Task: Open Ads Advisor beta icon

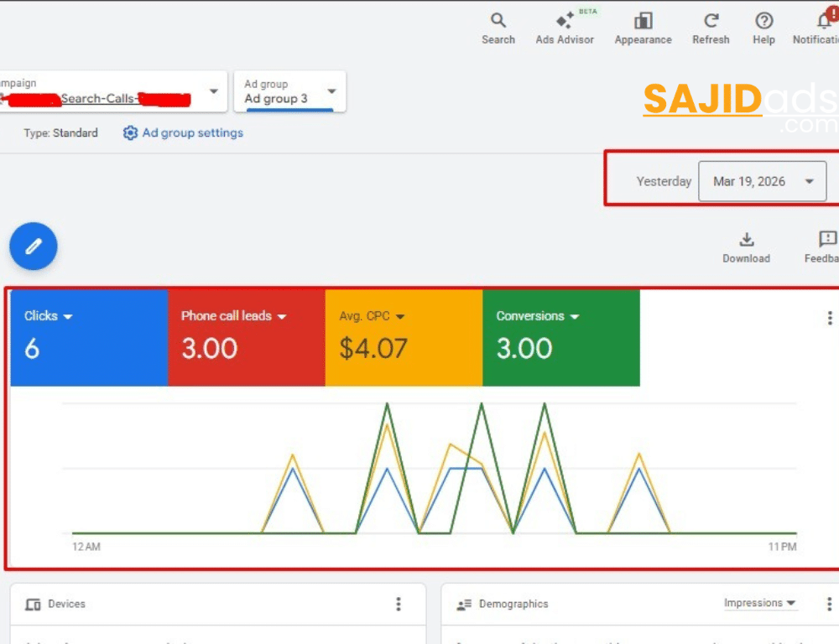Action: [565, 21]
